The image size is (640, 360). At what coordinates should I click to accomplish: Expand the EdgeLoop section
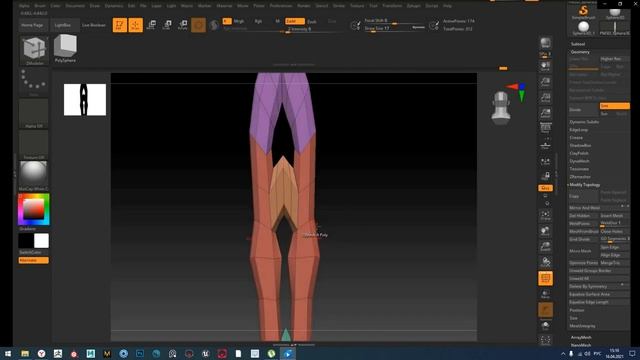click(578, 130)
